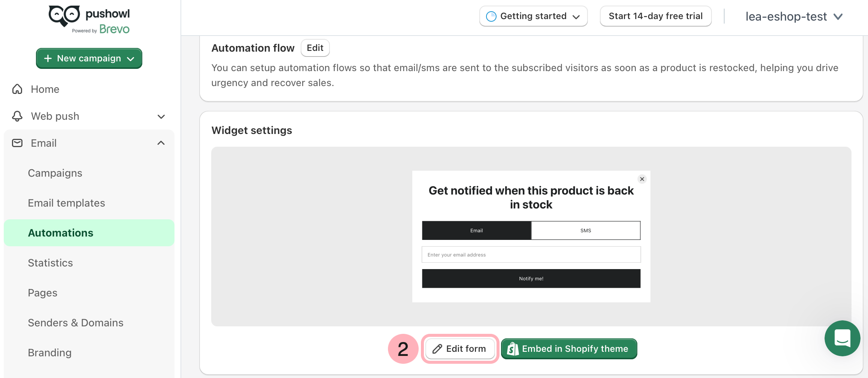Open the Intercom chat bubble
Screen dimensions: 868x378
pos(843,338)
